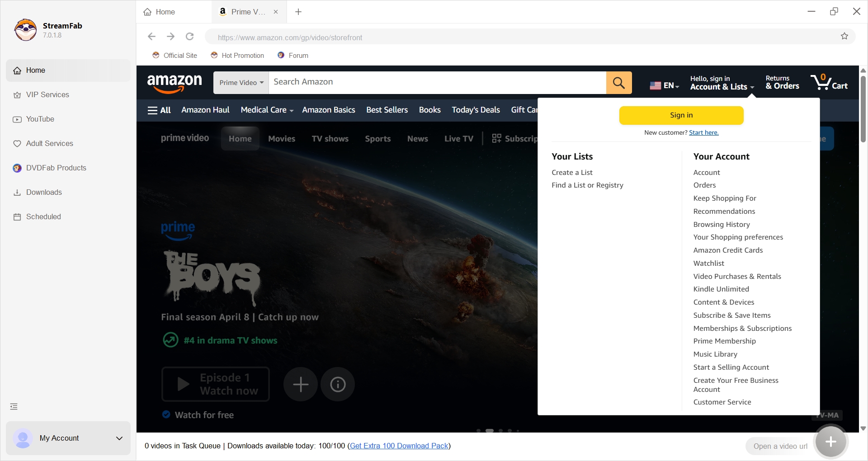Click the yellow Sign in button
The height and width of the screenshot is (461, 868).
[x=681, y=115]
